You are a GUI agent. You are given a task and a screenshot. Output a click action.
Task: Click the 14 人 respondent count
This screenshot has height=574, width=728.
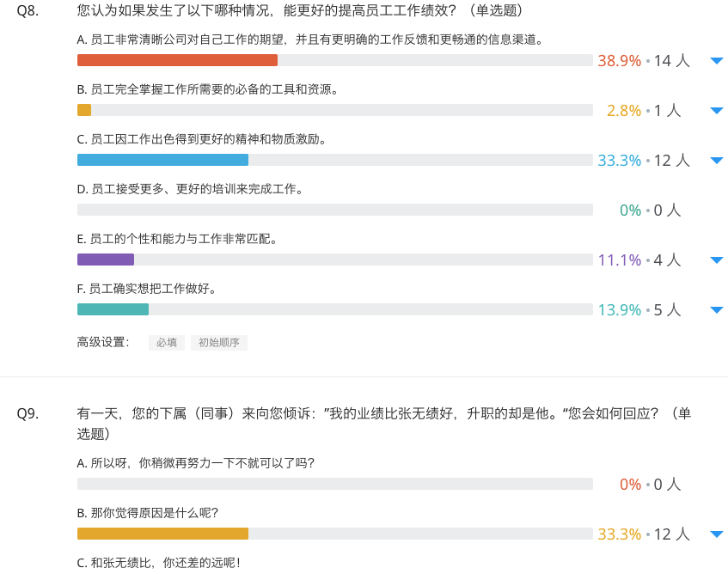tap(672, 61)
